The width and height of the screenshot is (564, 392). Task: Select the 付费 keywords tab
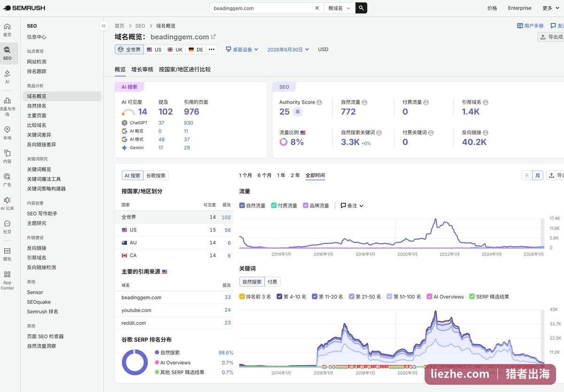pyautogui.click(x=272, y=282)
